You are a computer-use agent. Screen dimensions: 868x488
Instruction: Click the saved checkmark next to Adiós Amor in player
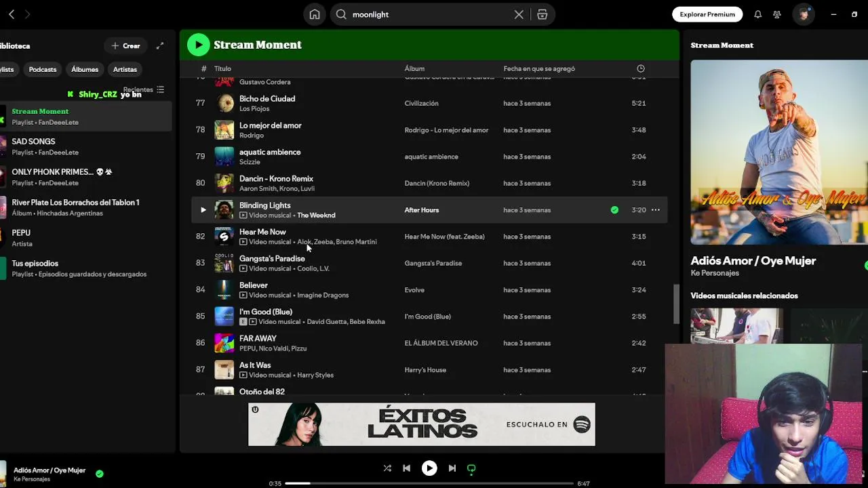[100, 474]
